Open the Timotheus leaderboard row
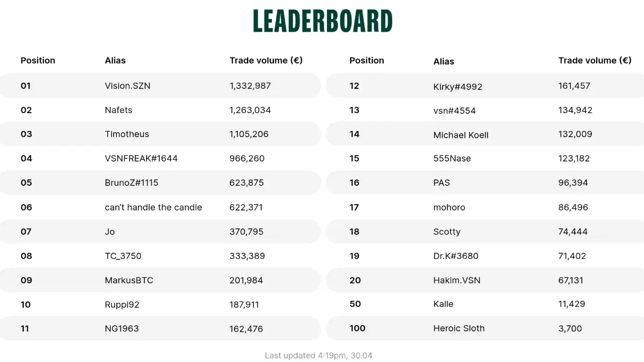This screenshot has width=644, height=362. [127, 134]
